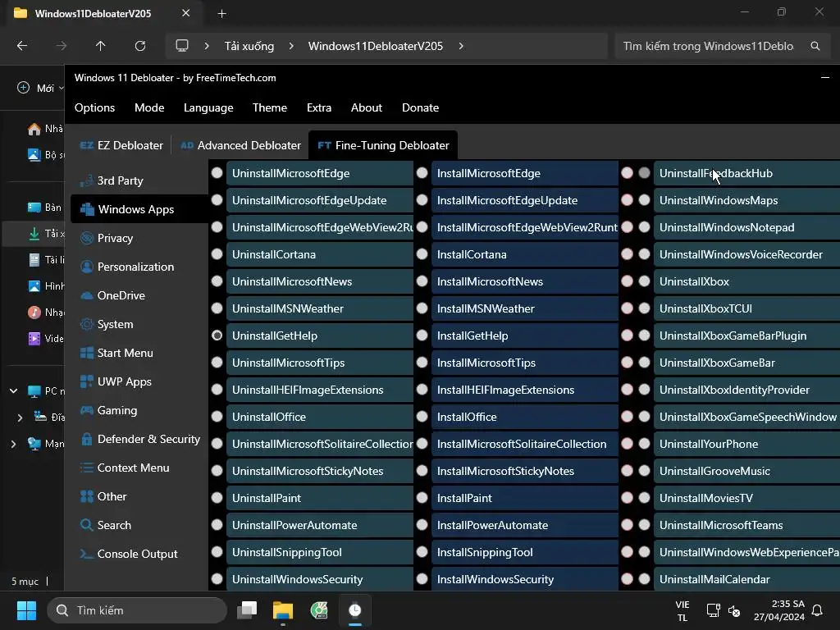Click the InstallPowerAutomate button
The image size is (840, 630).
524,525
